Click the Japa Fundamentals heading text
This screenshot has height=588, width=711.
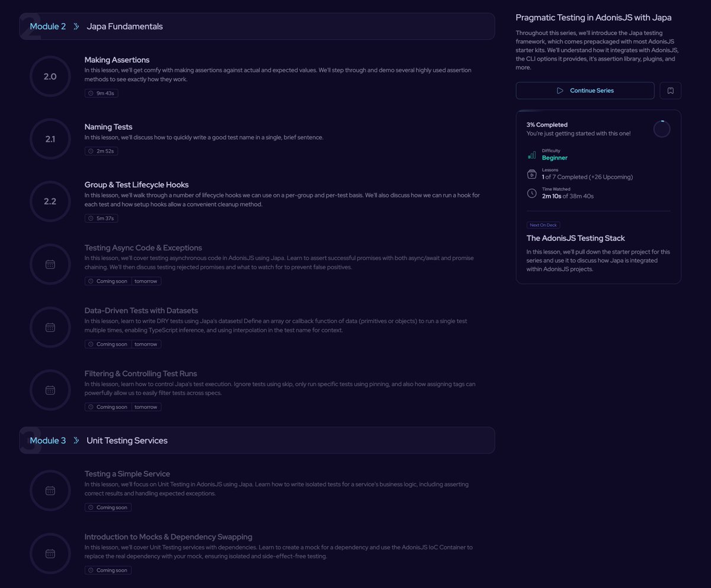coord(124,27)
